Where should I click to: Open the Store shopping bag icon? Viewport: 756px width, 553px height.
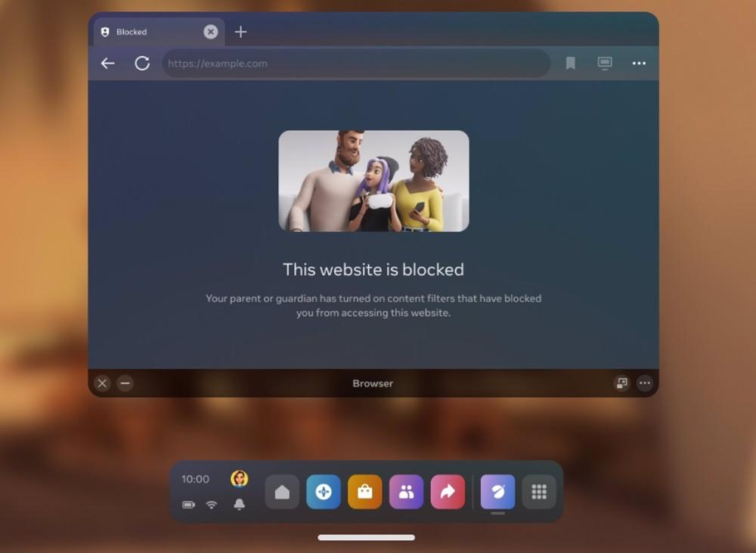365,492
